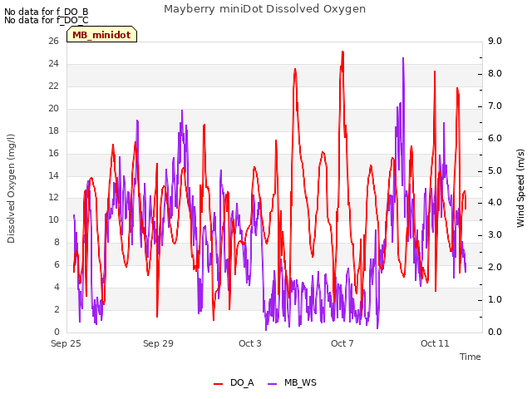Viewport: 532px width, 399px height.
Task: Click the Dissolved Oxygen (mg/l) axis title
Action: coord(11,189)
